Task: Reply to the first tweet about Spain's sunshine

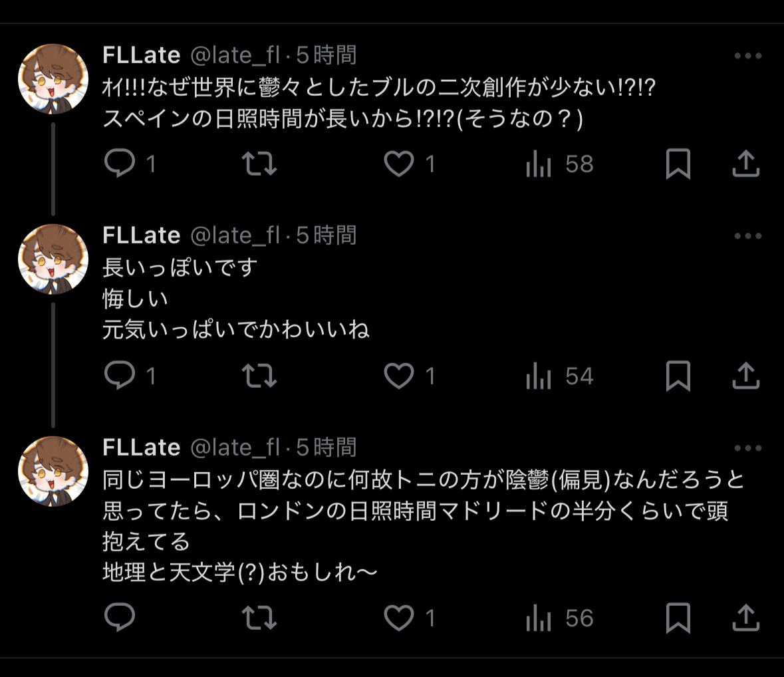Action: 120,164
